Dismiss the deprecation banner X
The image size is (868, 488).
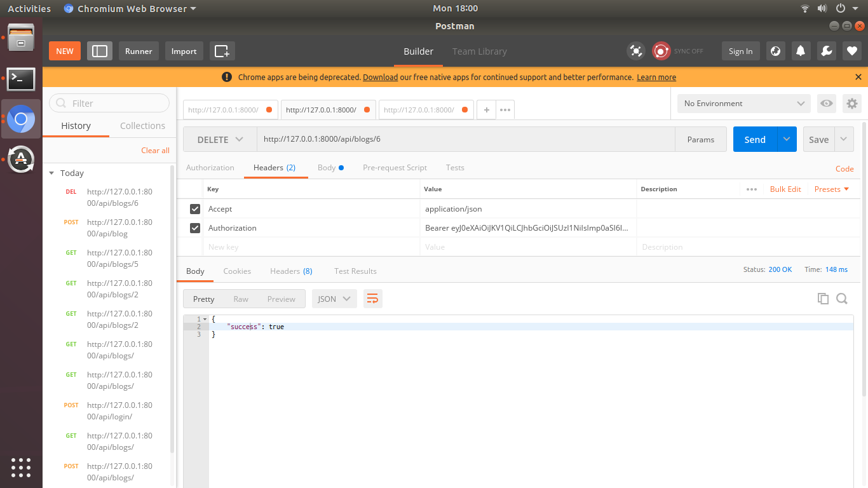[x=858, y=77]
